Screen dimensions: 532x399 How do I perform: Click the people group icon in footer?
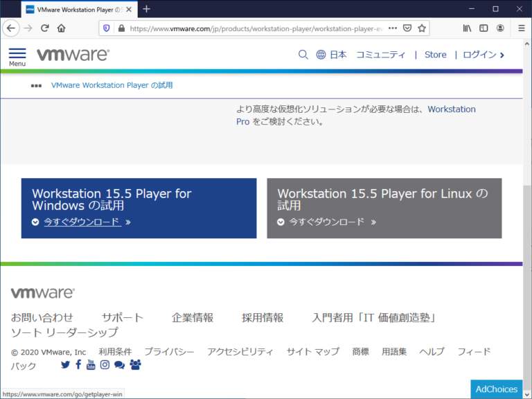click(x=135, y=365)
